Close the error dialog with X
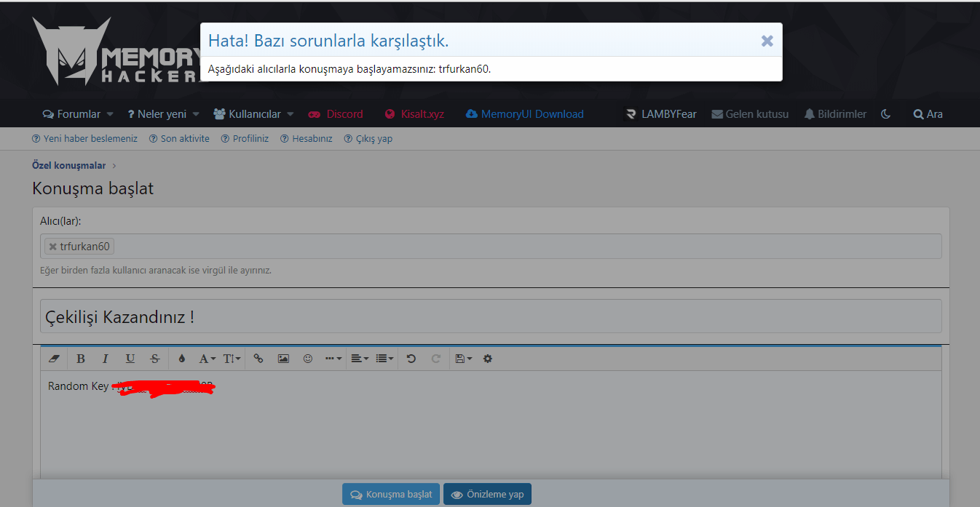This screenshot has height=507, width=980. [x=767, y=41]
